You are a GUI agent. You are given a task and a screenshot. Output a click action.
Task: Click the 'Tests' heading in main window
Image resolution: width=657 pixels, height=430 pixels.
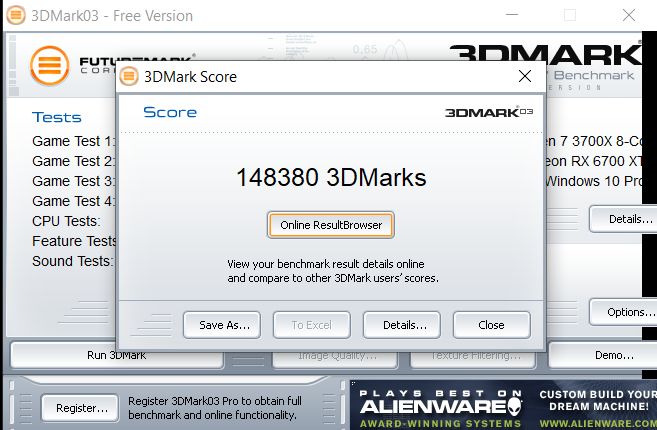57,117
